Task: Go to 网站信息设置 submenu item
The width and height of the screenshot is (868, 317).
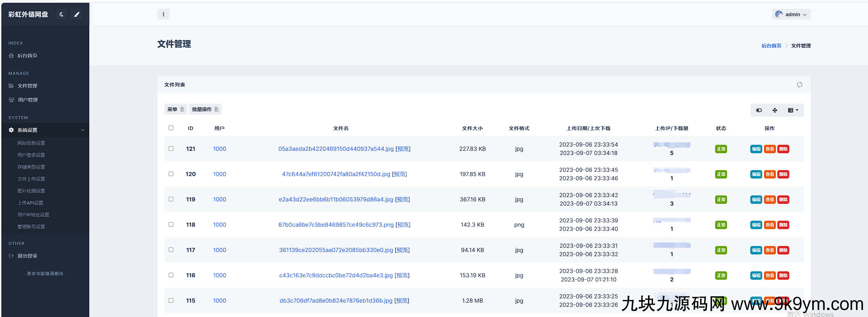Action: tap(31, 143)
